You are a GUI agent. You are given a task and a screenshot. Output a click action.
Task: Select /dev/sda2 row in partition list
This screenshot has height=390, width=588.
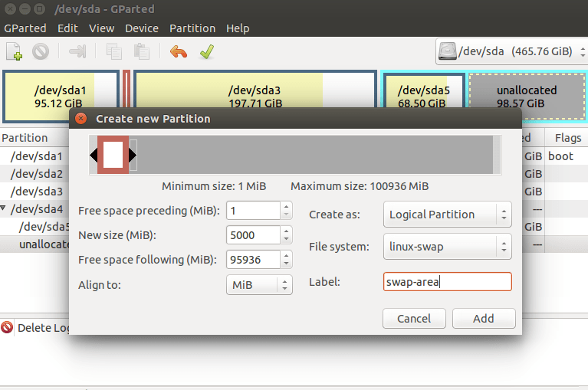pyautogui.click(x=34, y=174)
